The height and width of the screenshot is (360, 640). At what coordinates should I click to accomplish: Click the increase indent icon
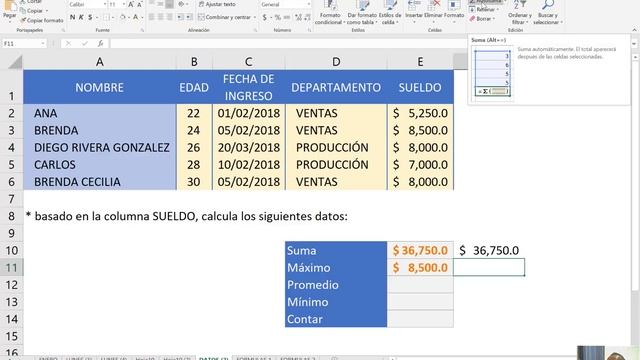coord(189,17)
